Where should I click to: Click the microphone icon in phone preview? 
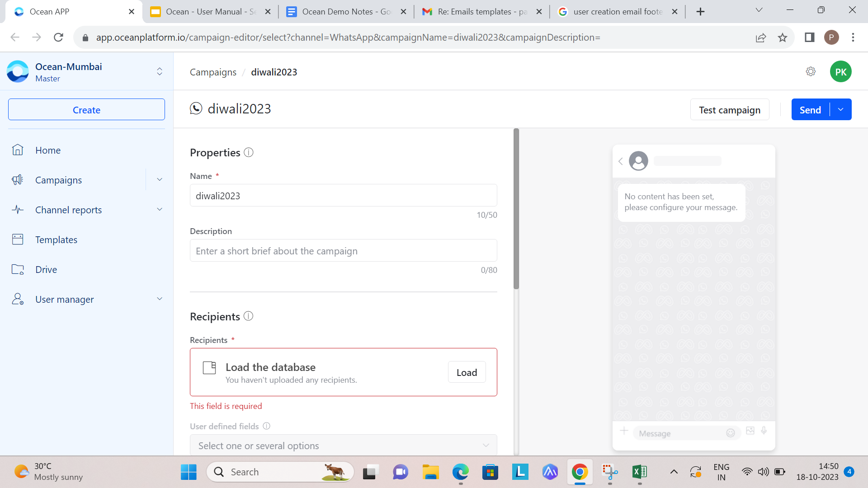(764, 431)
